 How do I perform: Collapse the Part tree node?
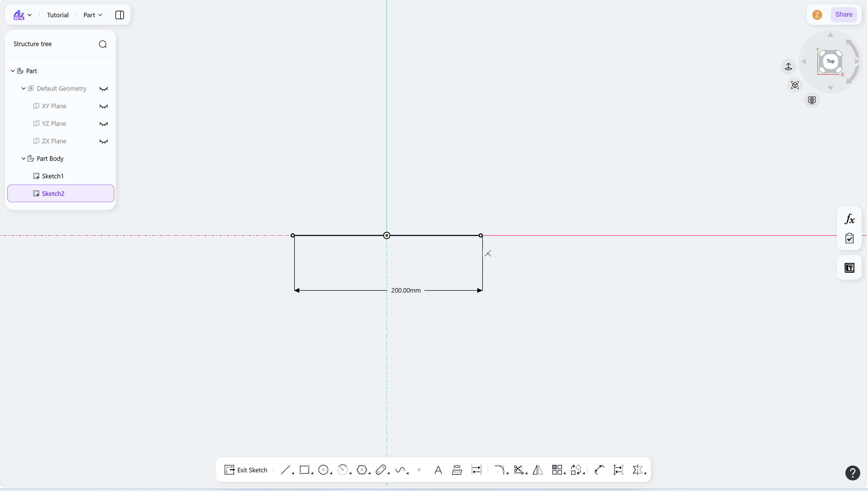[13, 71]
